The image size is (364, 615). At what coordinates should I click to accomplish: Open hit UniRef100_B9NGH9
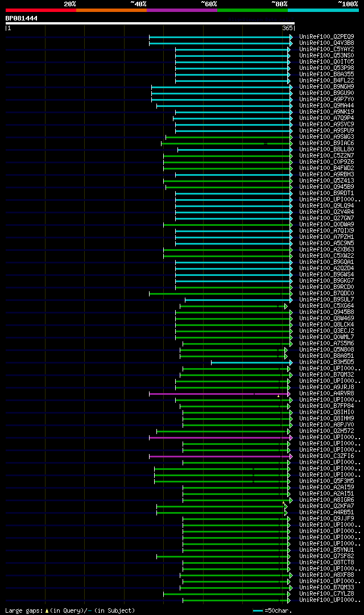coord(326,87)
